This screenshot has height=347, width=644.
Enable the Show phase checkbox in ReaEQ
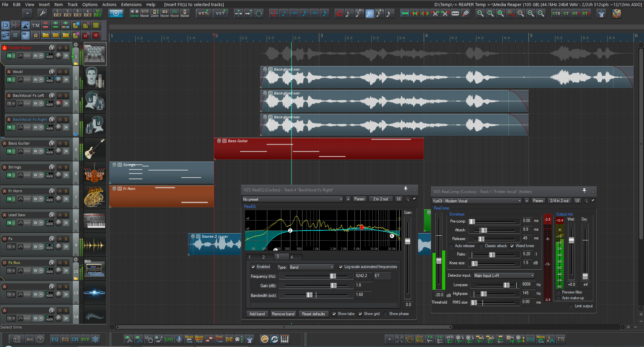pyautogui.click(x=386, y=314)
